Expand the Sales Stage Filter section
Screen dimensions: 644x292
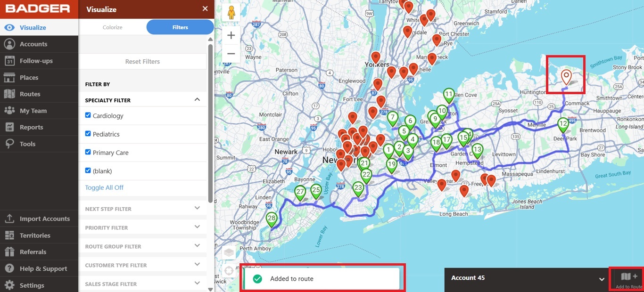[x=197, y=284]
